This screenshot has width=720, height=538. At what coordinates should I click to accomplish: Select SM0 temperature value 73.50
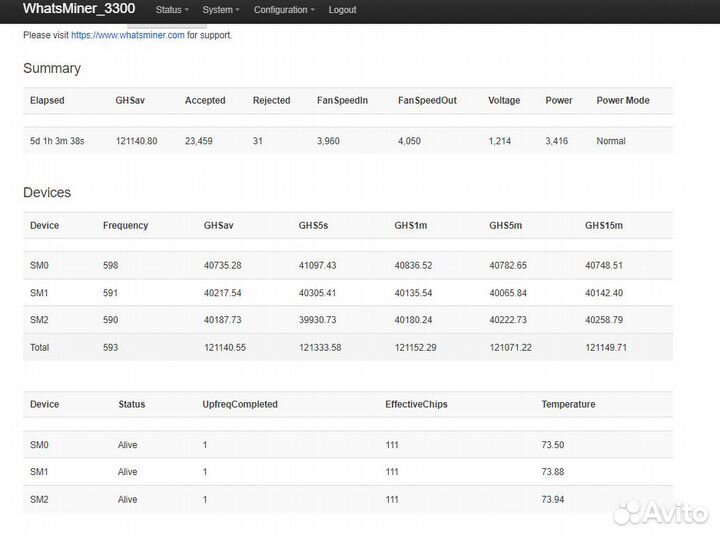[553, 445]
